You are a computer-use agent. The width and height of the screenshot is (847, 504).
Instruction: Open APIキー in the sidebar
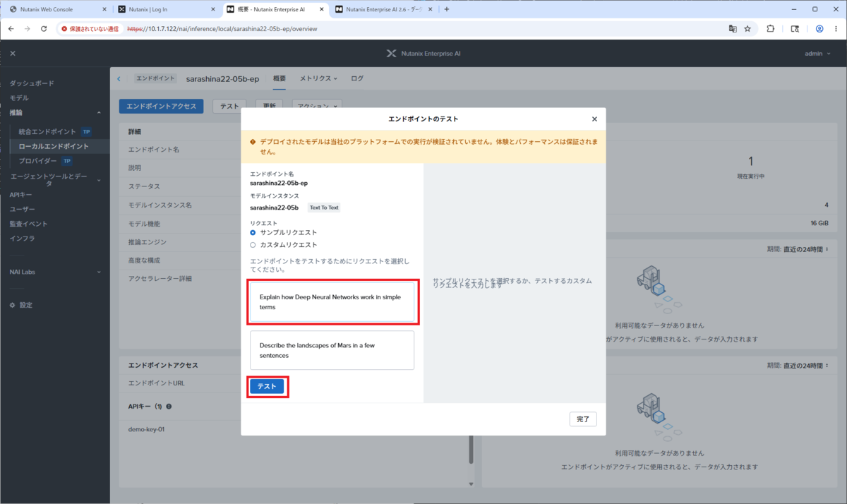click(20, 195)
